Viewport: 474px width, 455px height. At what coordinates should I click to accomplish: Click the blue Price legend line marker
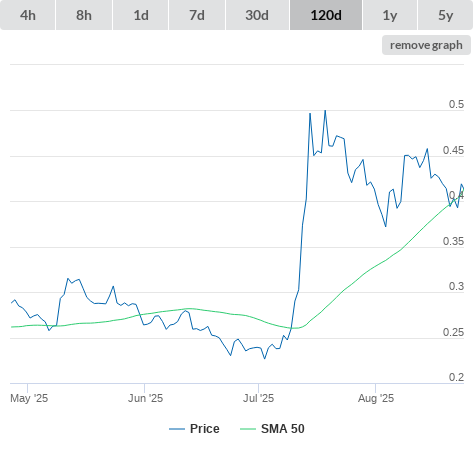(x=177, y=429)
